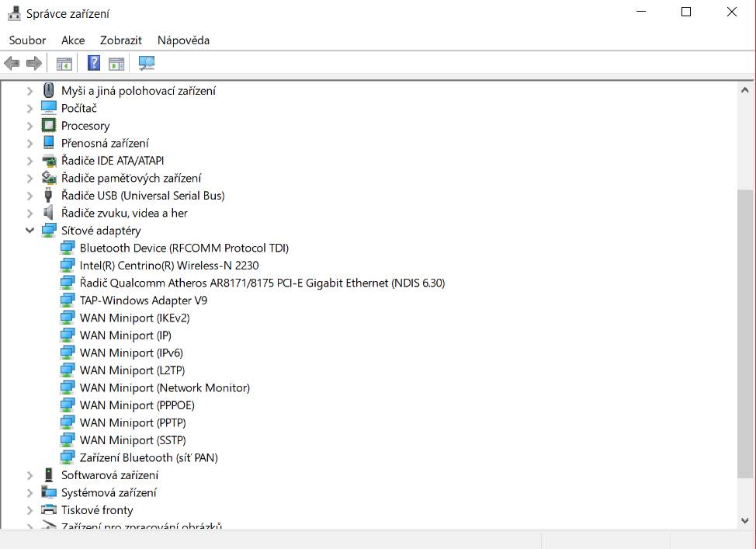Select WAN Miniport (IPv6) device
Viewport: 756px width, 549px height.
(x=131, y=353)
